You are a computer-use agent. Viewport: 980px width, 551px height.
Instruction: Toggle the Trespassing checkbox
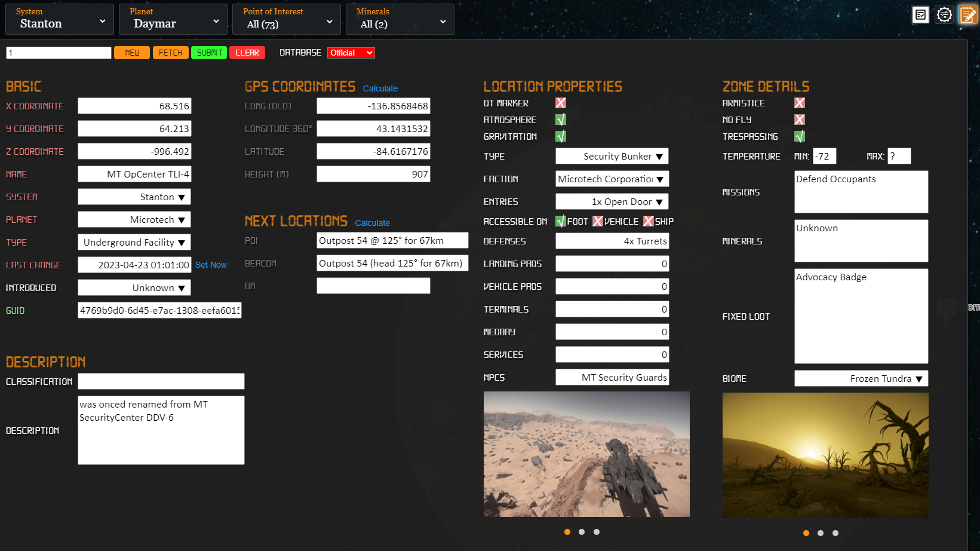(800, 136)
